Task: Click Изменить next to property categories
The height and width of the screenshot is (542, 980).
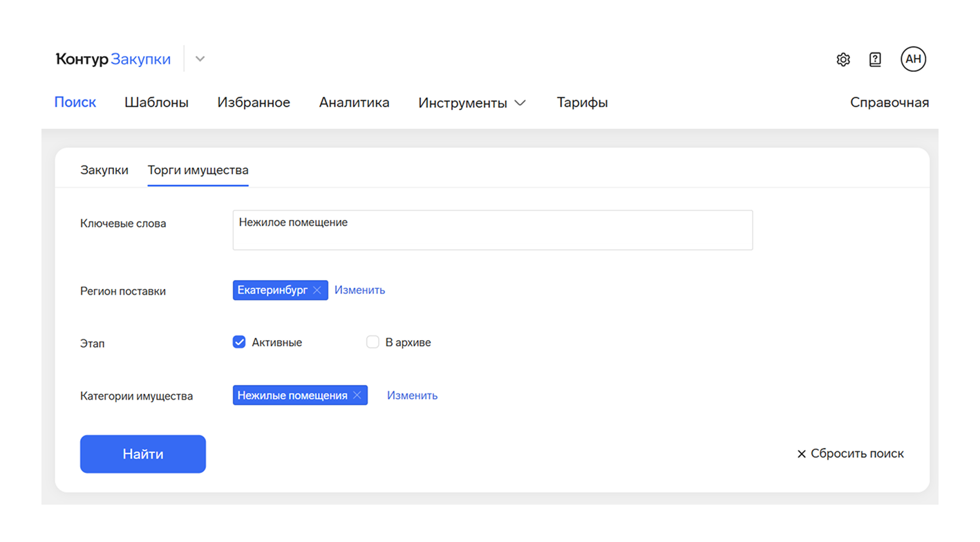Action: [413, 395]
